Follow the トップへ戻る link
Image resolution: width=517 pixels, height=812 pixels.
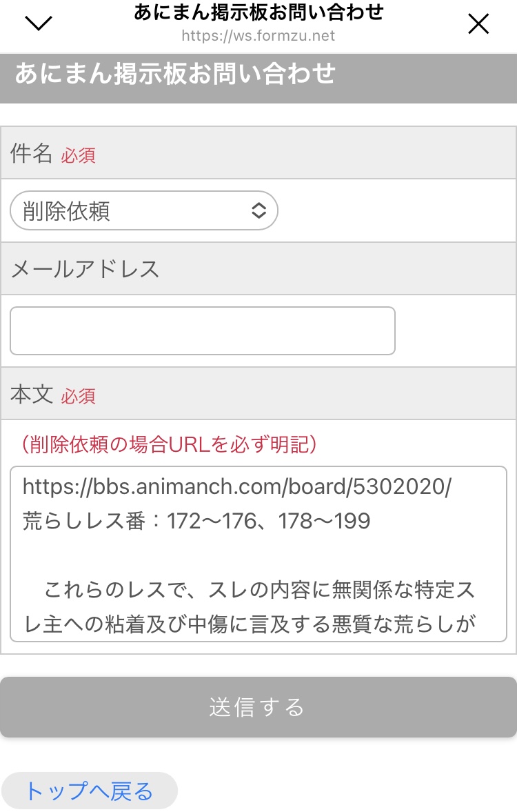pos(89,791)
